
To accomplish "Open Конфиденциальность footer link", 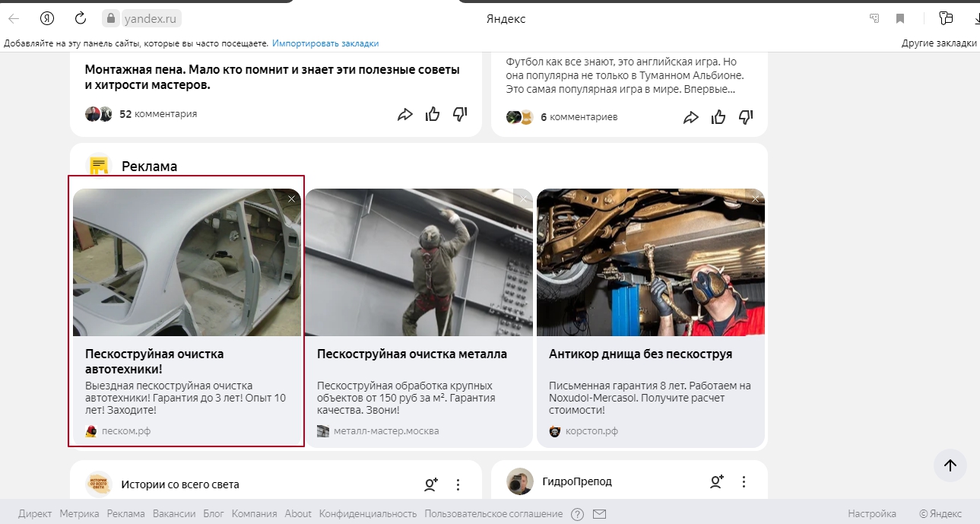I will (368, 514).
